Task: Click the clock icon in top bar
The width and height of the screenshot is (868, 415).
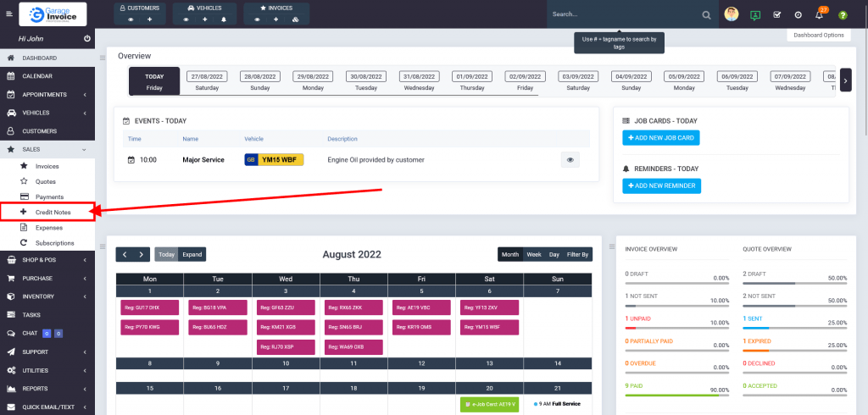Action: pos(798,15)
